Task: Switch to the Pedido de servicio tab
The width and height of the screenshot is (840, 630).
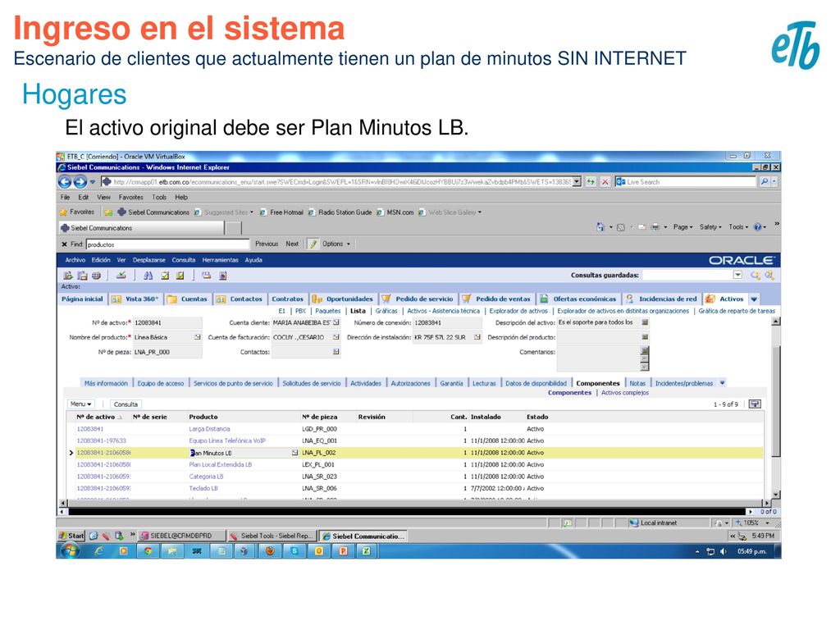Action: 418,299
